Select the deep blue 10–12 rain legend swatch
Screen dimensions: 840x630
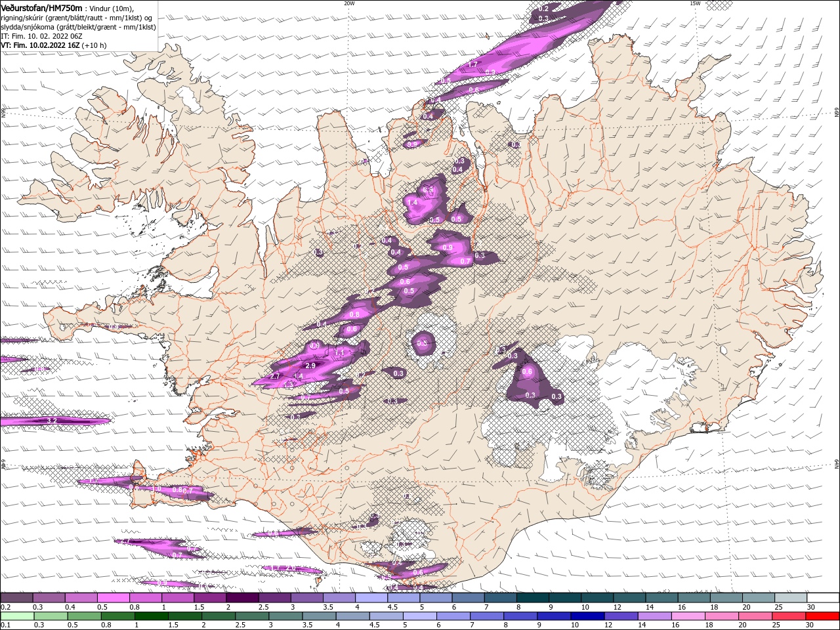pyautogui.click(x=587, y=616)
